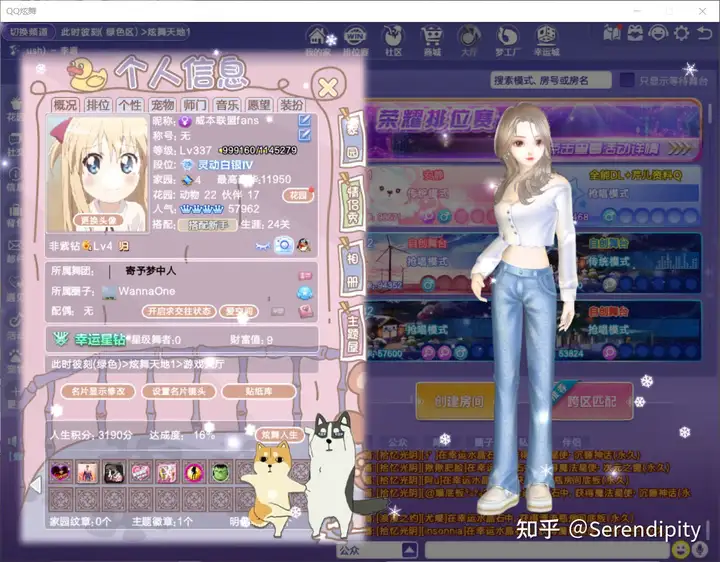Click the rank text 灵动白银IV
This screenshot has height=562, width=720.
(x=225, y=164)
